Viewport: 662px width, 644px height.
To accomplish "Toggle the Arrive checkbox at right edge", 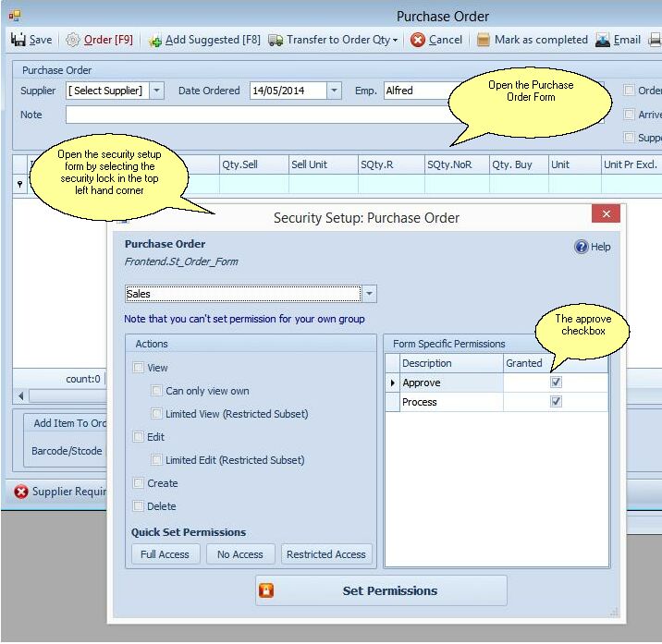I will 629,115.
